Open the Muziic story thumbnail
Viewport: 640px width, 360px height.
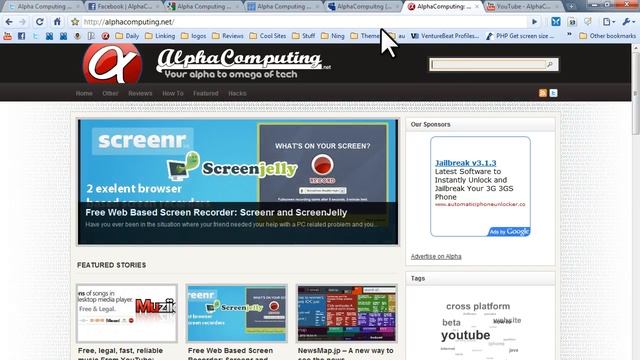127,313
